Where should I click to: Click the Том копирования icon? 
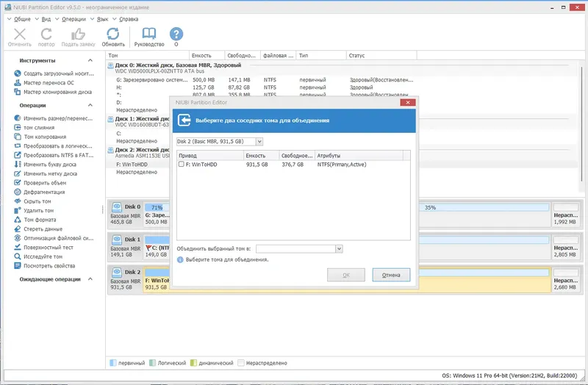click(17, 137)
